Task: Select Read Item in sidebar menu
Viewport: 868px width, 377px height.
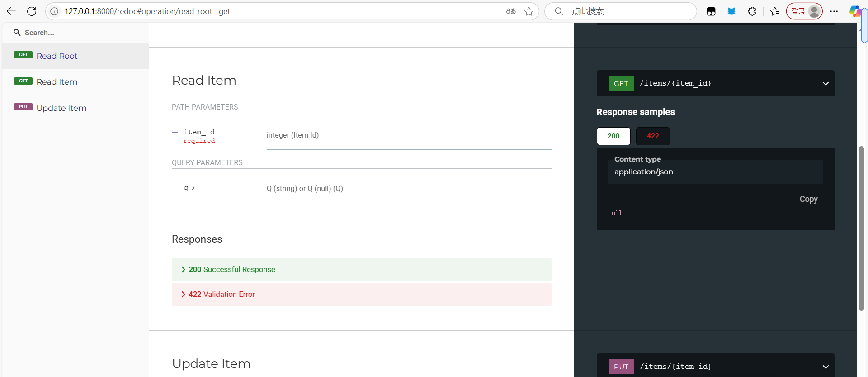Action: 75,82
